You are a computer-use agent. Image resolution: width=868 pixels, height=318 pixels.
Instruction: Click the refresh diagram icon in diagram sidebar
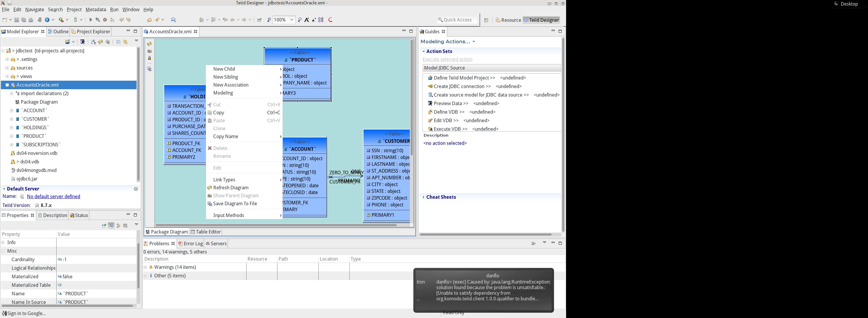(x=149, y=44)
